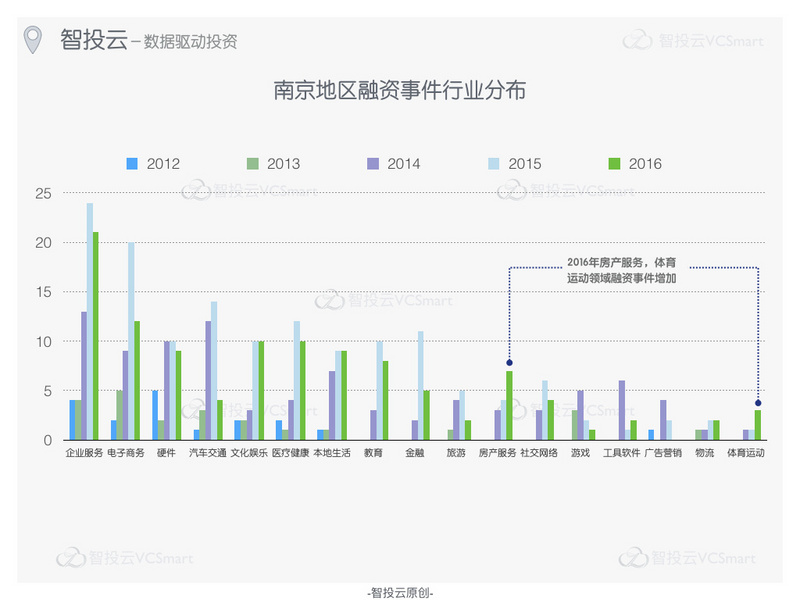Click the blue 2012 legend square
Image resolution: width=800 pixels, height=600 pixels.
(131, 163)
